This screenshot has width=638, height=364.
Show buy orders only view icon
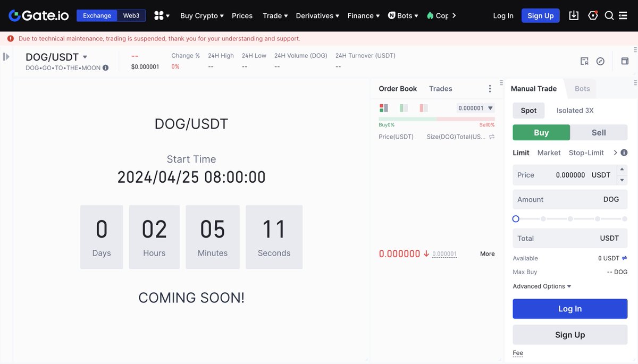click(404, 108)
